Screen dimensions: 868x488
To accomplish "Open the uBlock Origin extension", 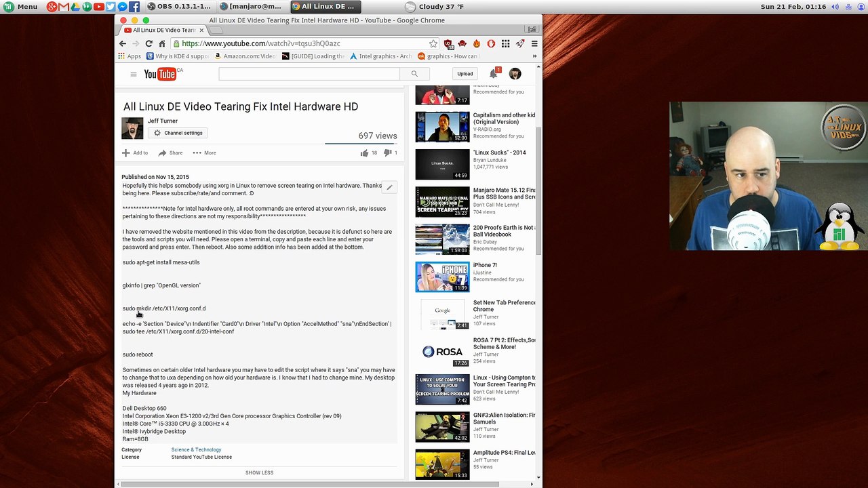I will pos(448,43).
